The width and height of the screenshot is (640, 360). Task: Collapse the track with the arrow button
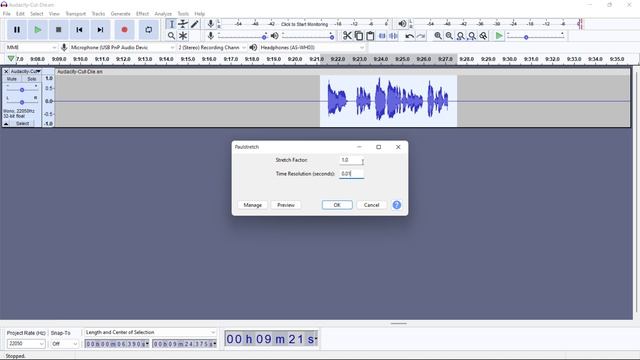pos(6,123)
